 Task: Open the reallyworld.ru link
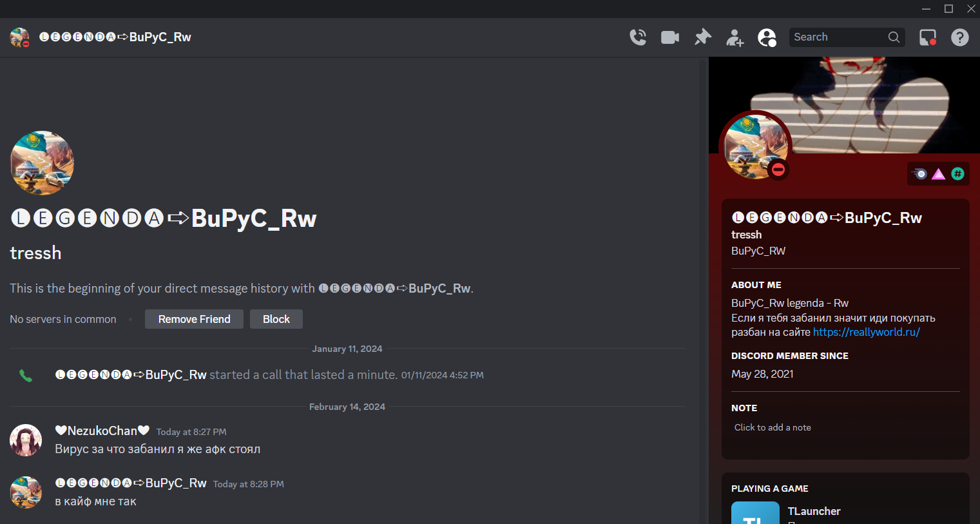(866, 332)
